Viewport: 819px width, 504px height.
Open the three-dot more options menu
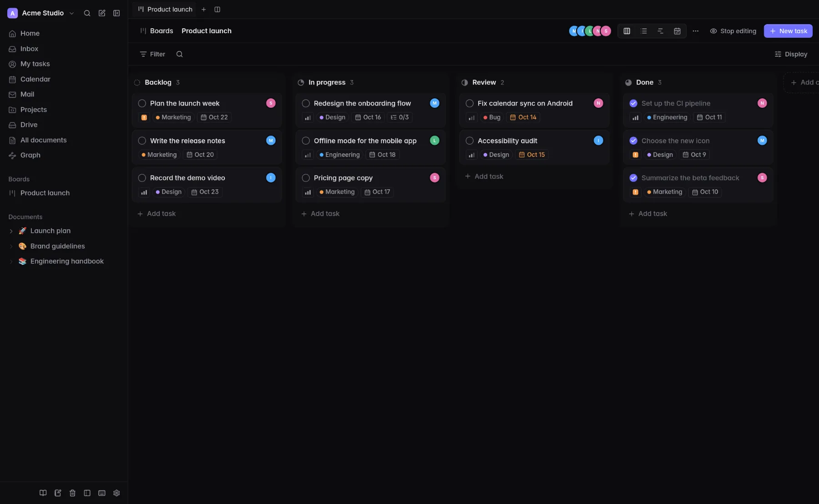tap(695, 31)
